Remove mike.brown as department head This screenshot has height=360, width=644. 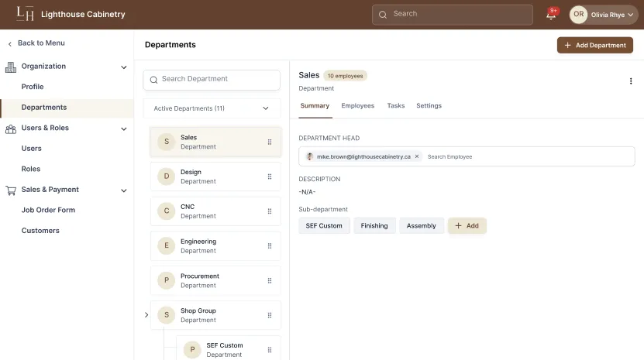pyautogui.click(x=417, y=156)
